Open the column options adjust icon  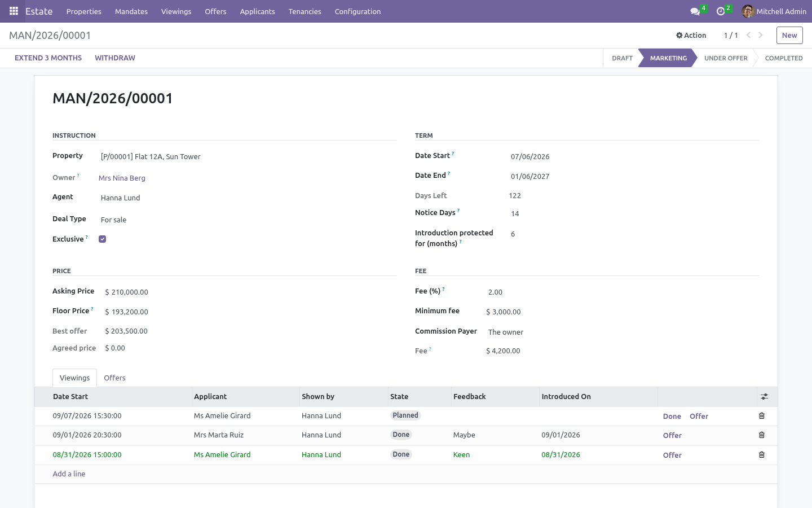[x=765, y=397]
